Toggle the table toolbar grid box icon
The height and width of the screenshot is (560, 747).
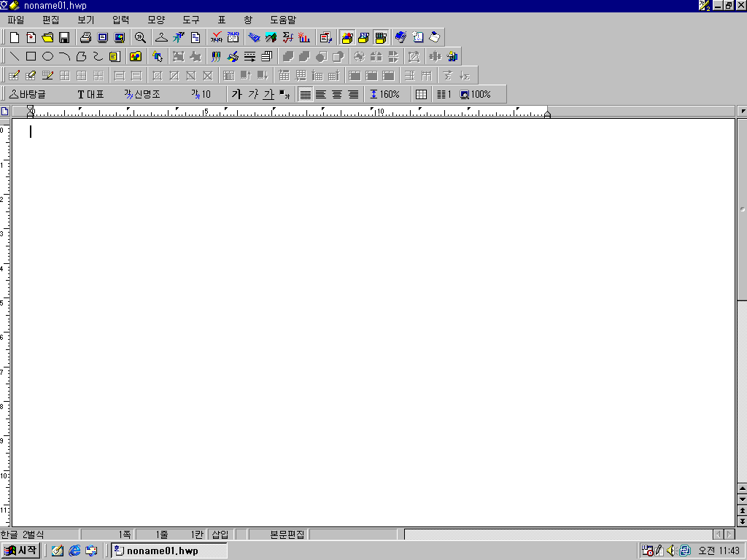tap(380, 38)
